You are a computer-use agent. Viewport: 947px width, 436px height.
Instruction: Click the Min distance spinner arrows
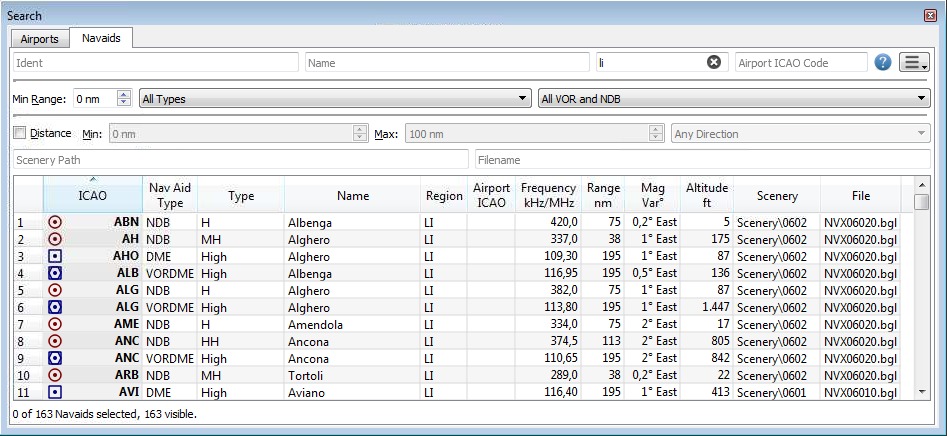[360, 133]
